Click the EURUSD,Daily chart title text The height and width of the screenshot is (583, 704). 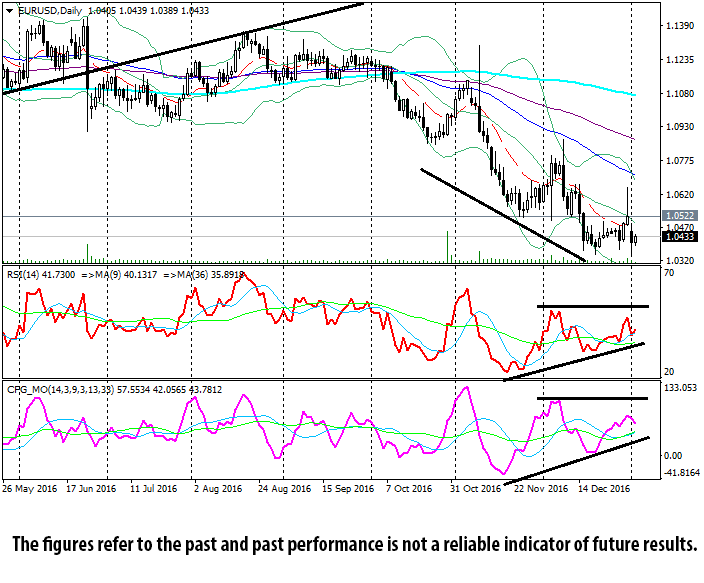(x=50, y=11)
